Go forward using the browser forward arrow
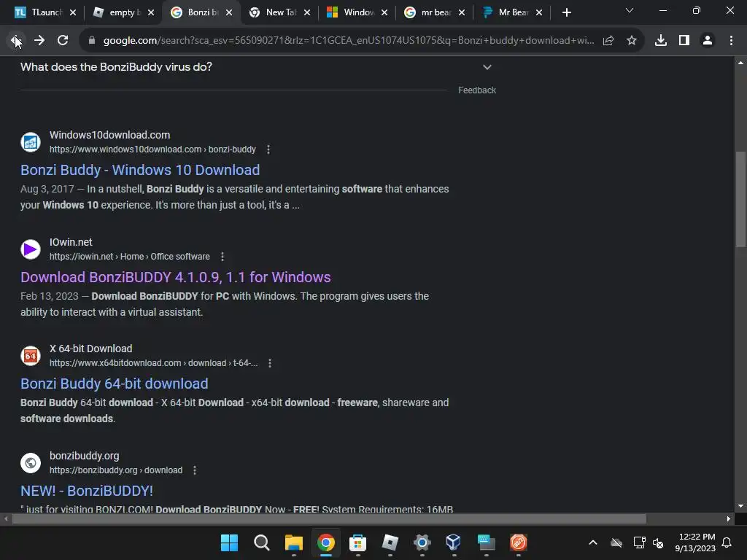Viewport: 747px width, 560px height. (39, 41)
